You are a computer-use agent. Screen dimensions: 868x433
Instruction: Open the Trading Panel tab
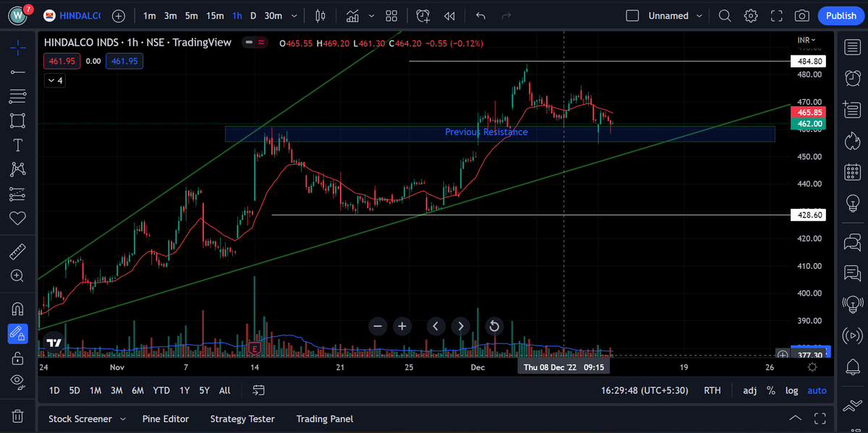point(325,419)
